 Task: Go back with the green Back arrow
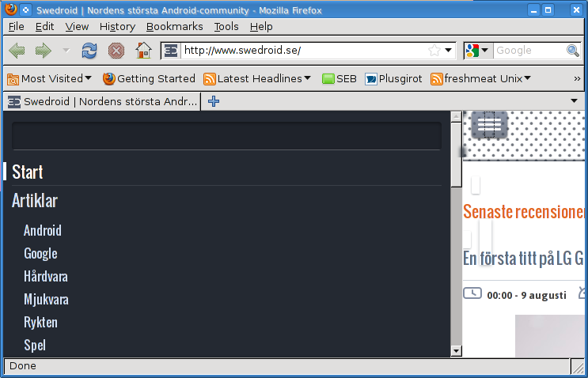(x=17, y=51)
